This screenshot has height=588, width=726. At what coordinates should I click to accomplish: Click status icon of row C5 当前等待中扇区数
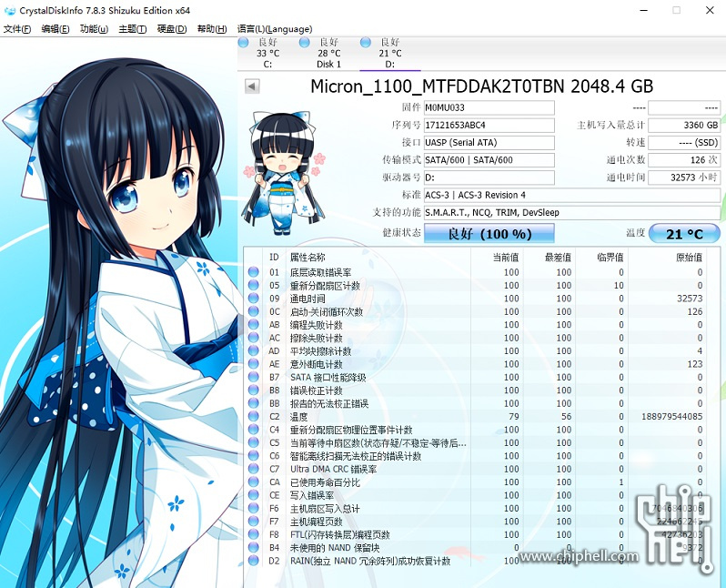[x=253, y=442]
